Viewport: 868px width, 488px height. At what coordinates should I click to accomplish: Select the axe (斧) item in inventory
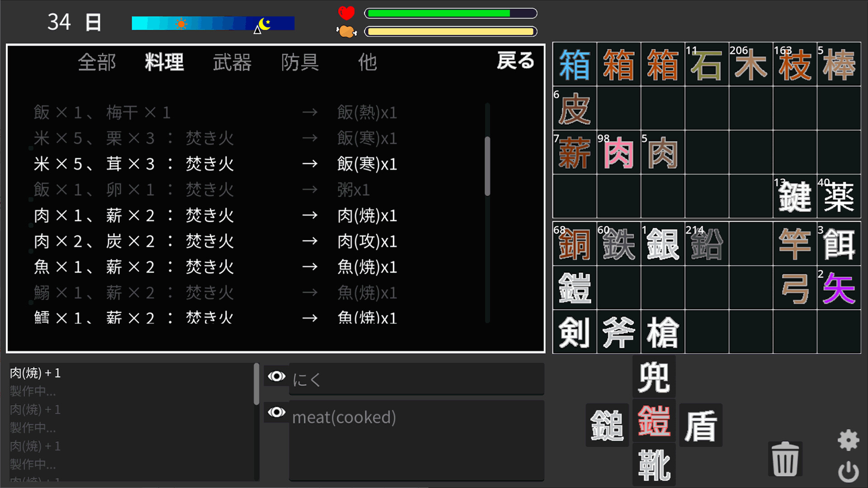[x=618, y=332]
